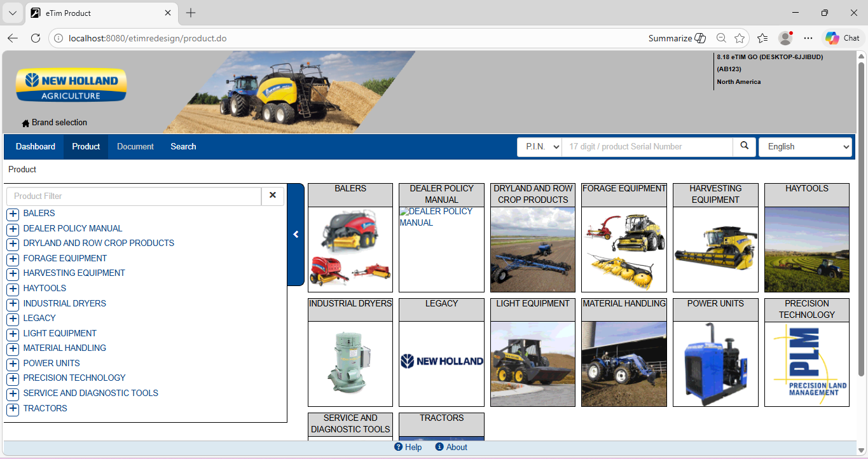Click POWER UNITS in the tree
The width and height of the screenshot is (868, 459).
(x=52, y=363)
